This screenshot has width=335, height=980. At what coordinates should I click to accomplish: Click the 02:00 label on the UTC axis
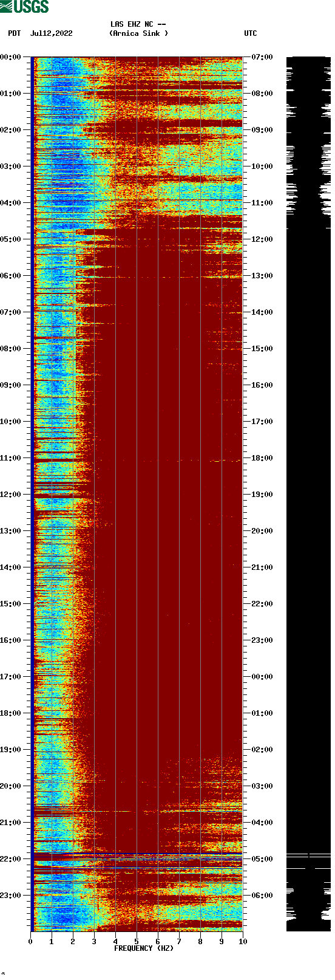point(262,750)
